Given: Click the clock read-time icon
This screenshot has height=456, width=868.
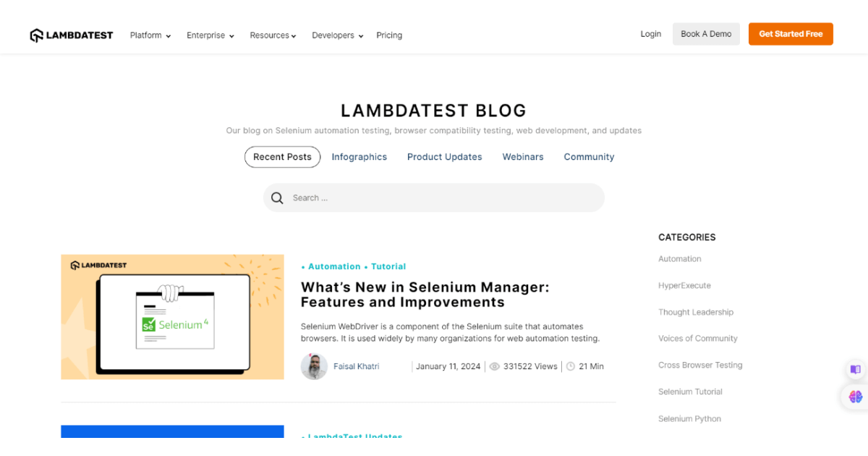Looking at the screenshot, I should (x=571, y=367).
